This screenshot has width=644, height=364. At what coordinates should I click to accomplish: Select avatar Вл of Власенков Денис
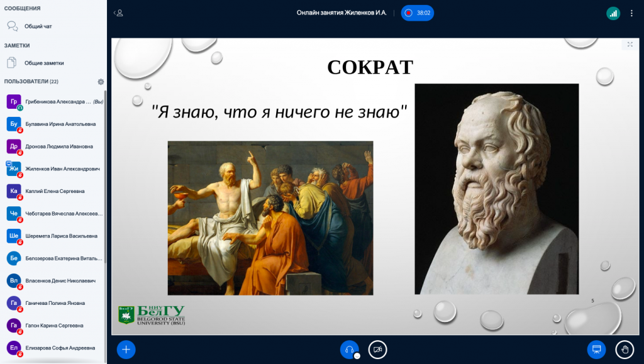(14, 280)
